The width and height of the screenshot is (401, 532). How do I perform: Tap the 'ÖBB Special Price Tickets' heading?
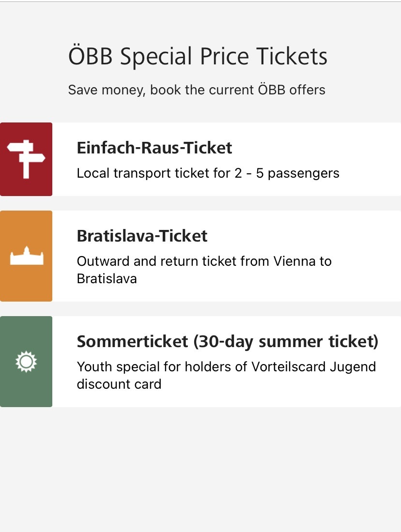tap(198, 57)
